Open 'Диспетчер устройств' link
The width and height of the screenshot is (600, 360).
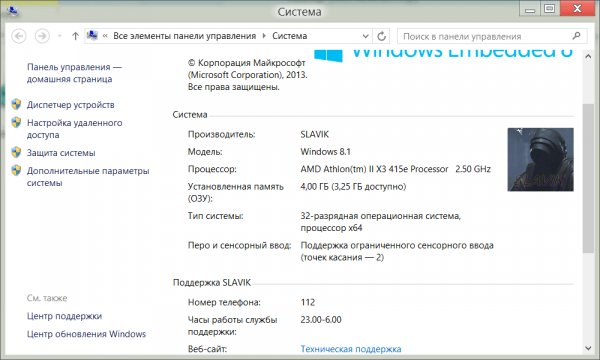[70, 105]
